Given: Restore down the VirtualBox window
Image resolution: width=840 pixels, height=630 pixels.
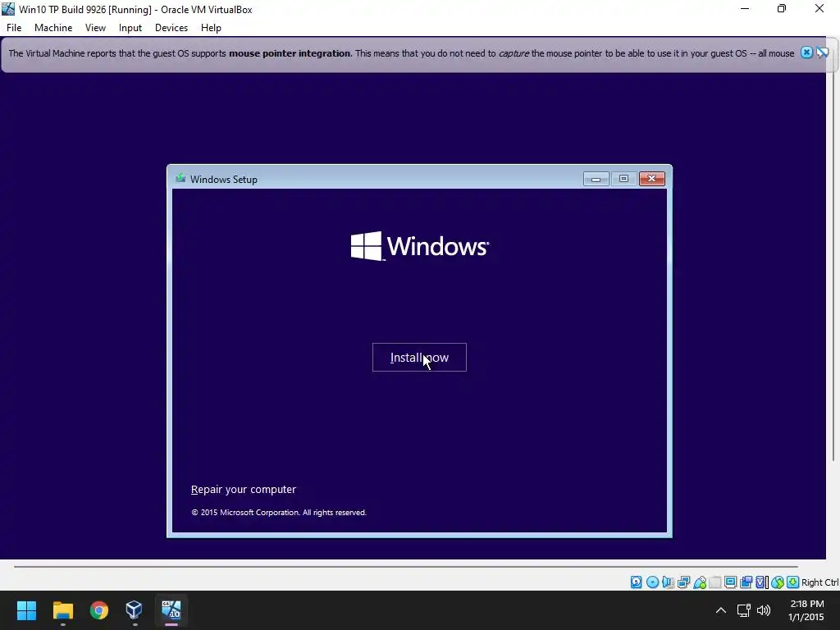Looking at the screenshot, I should point(782,8).
